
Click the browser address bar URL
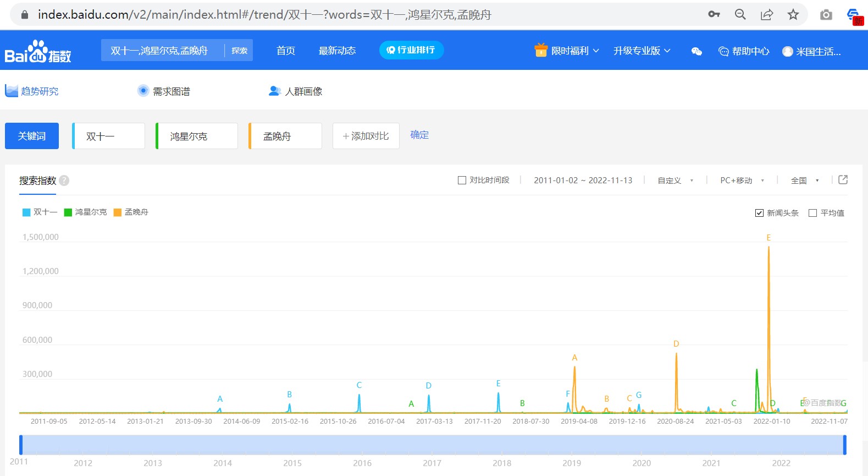point(264,14)
